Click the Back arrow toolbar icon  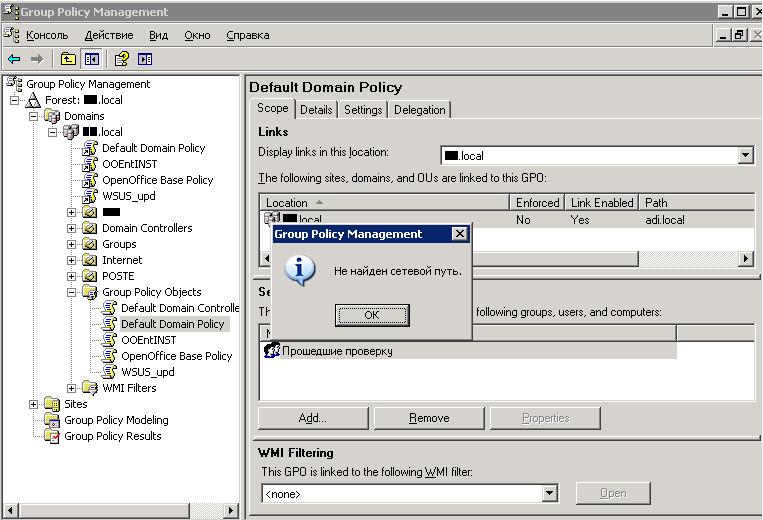(14, 59)
